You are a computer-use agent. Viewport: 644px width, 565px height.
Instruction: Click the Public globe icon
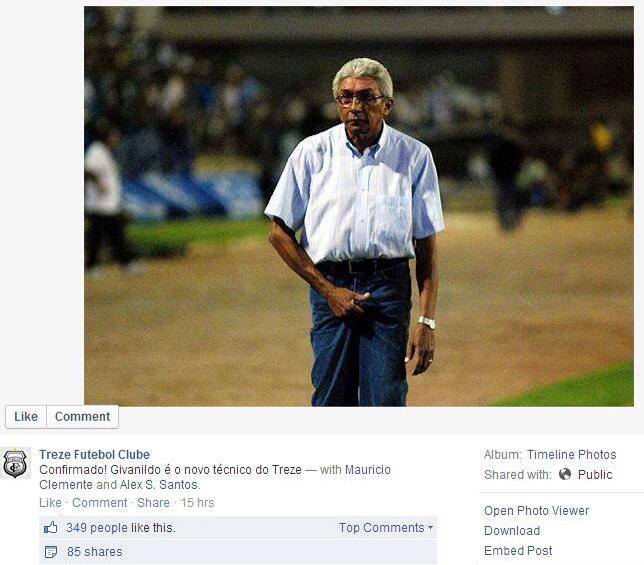tap(565, 474)
